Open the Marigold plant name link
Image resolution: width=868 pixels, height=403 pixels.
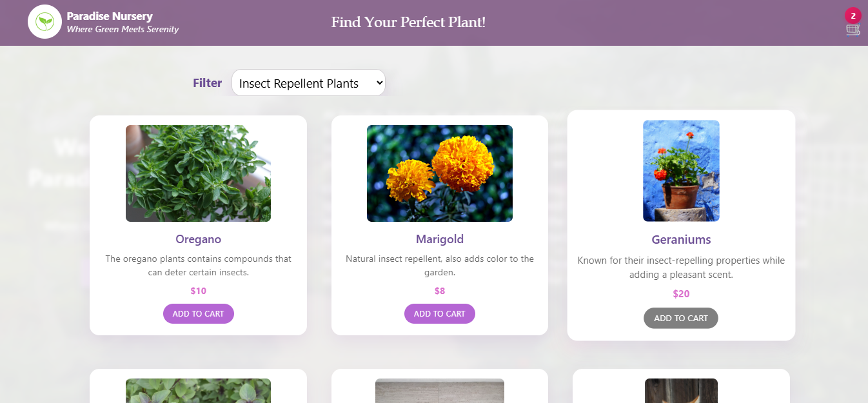pos(439,239)
